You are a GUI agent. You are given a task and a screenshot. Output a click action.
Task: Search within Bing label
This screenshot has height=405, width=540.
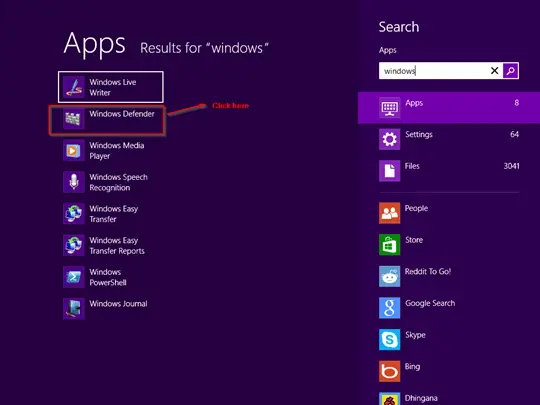coord(413,367)
